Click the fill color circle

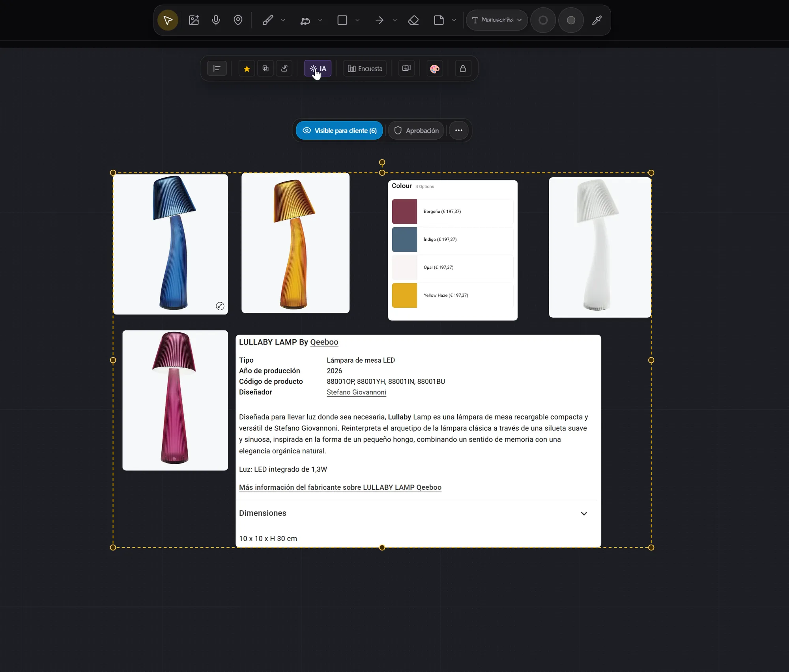(571, 20)
